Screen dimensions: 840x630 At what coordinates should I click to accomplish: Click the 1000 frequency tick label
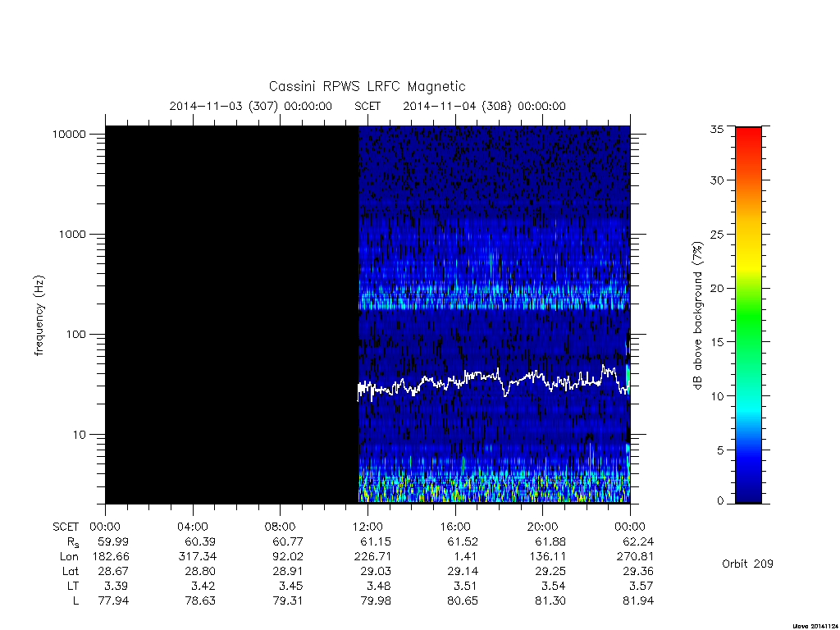pyautogui.click(x=72, y=234)
